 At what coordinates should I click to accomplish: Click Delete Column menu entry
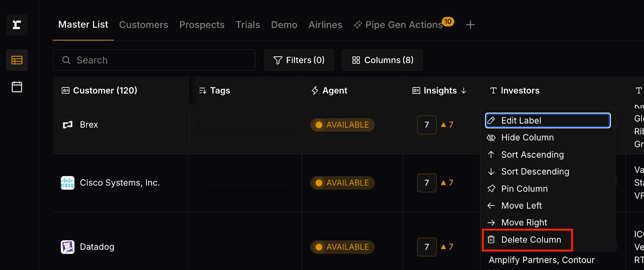530,240
